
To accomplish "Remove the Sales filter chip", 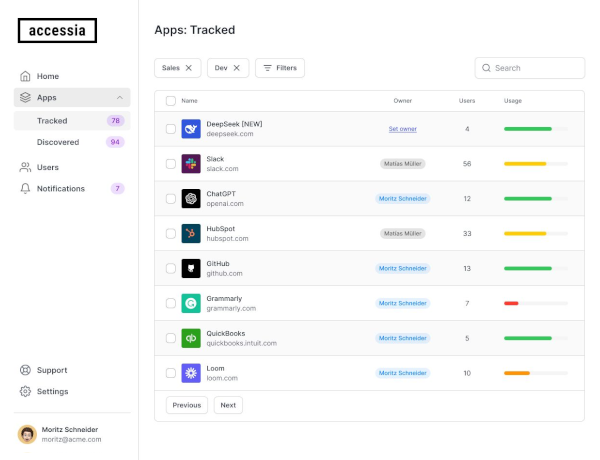I will pyautogui.click(x=189, y=68).
